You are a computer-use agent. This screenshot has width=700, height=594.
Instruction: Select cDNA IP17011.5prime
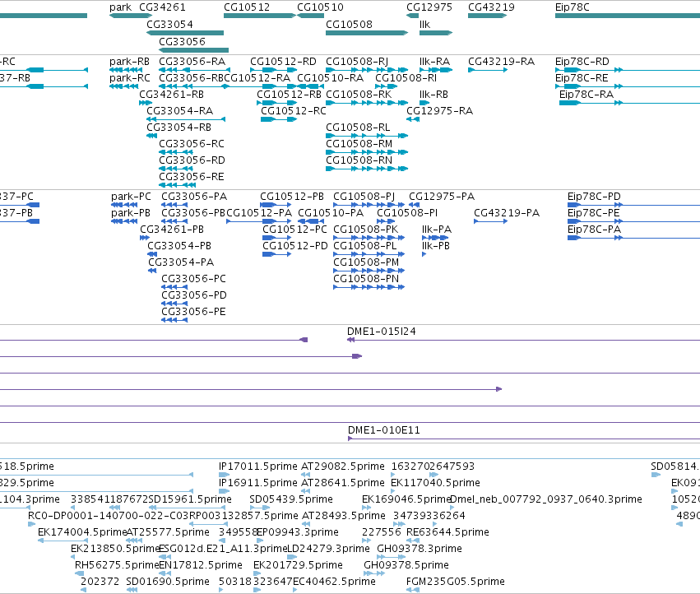coord(257,466)
